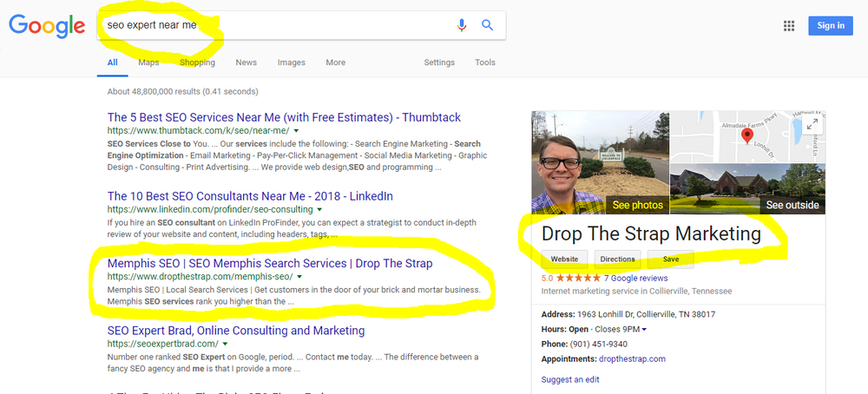Click the https://www.thumbtack.com/k/seo/near-me/ URL text

[x=198, y=131]
